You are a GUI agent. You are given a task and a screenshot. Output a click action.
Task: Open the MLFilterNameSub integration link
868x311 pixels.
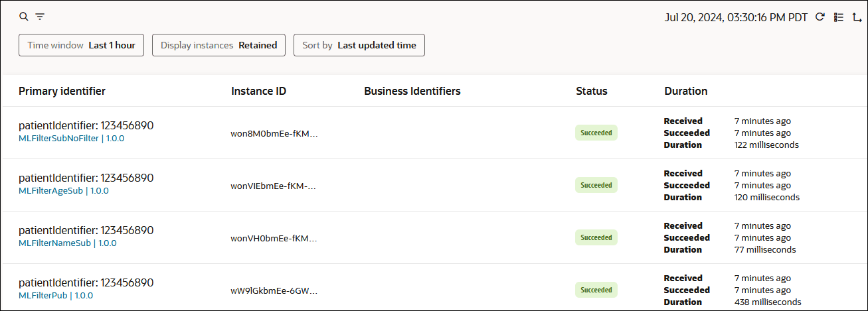tap(54, 243)
